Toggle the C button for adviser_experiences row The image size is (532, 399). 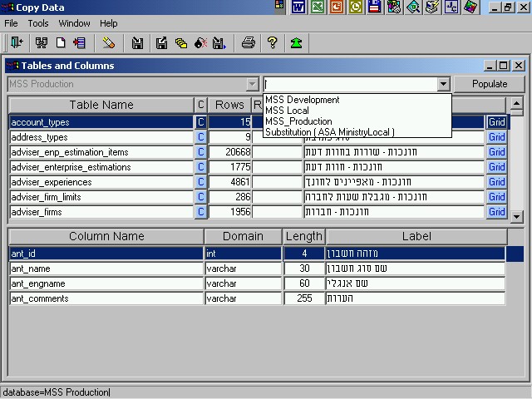(x=200, y=182)
